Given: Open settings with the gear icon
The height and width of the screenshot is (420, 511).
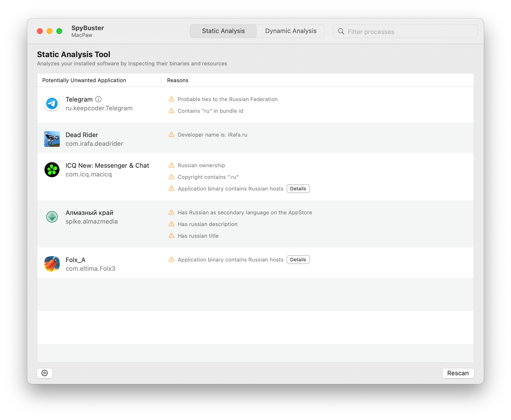Looking at the screenshot, I should tap(45, 373).
